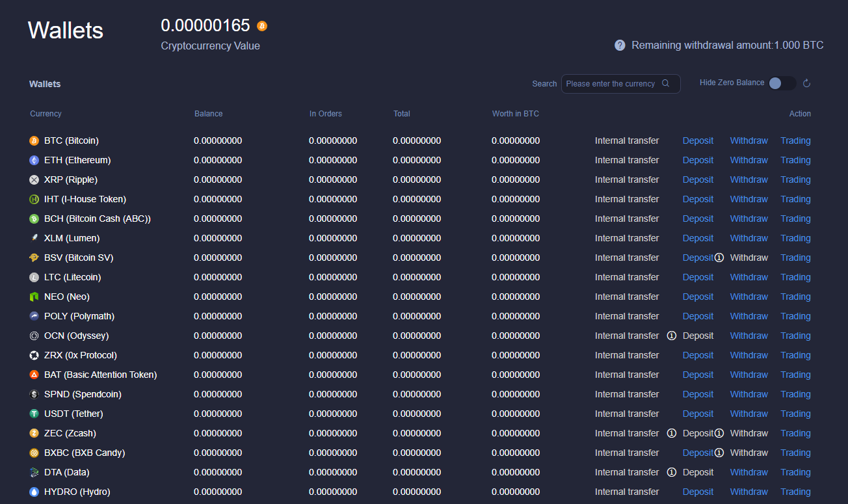The height and width of the screenshot is (504, 848).
Task: Click the search magnifier icon in currency field
Action: (665, 83)
